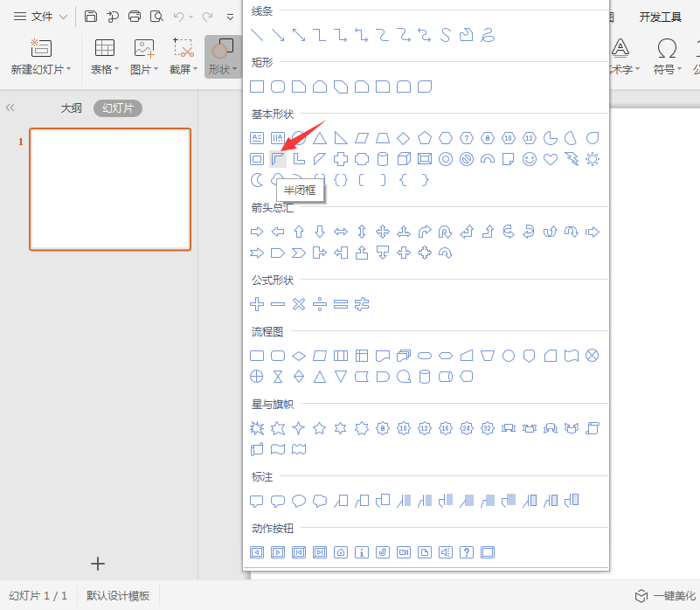Pick the right arrow shape
The width and height of the screenshot is (700, 610).
[x=257, y=232]
